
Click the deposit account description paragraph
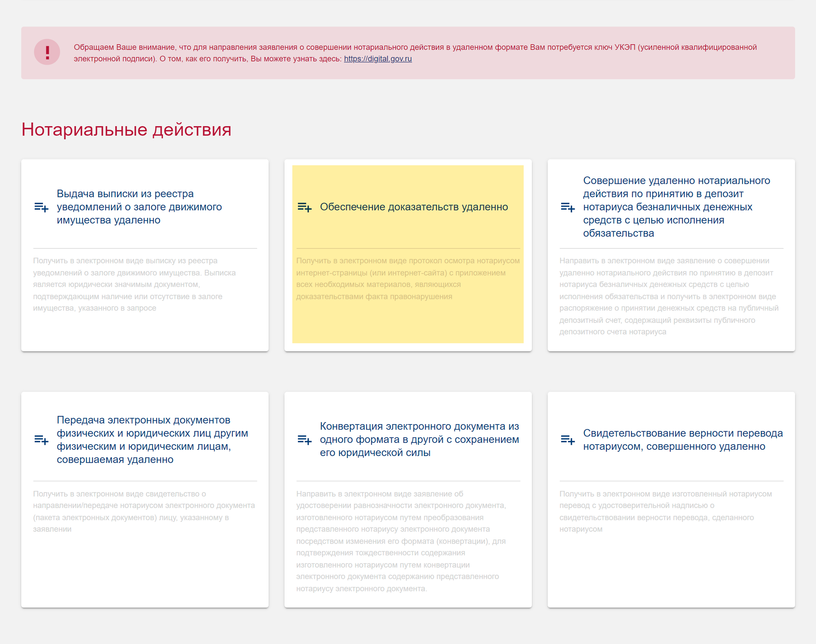[x=668, y=296]
